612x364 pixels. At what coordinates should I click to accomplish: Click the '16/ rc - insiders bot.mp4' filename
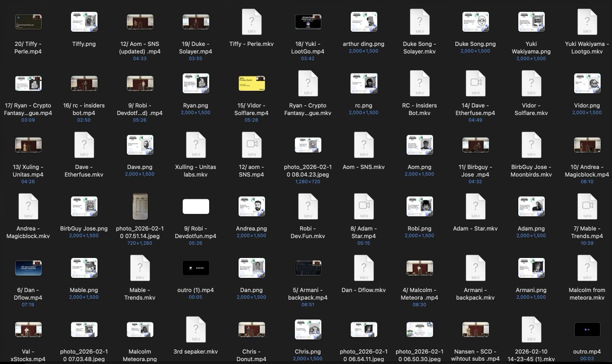pos(84,109)
